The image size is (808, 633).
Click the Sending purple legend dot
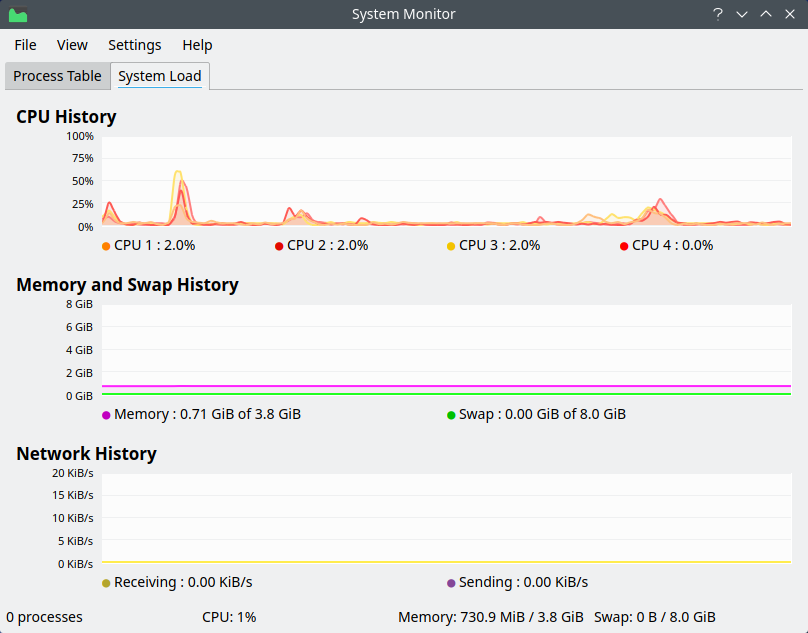pos(451,583)
